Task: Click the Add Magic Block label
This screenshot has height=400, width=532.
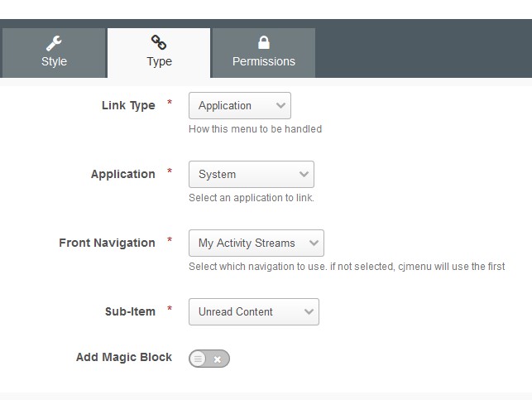Action: [x=124, y=357]
